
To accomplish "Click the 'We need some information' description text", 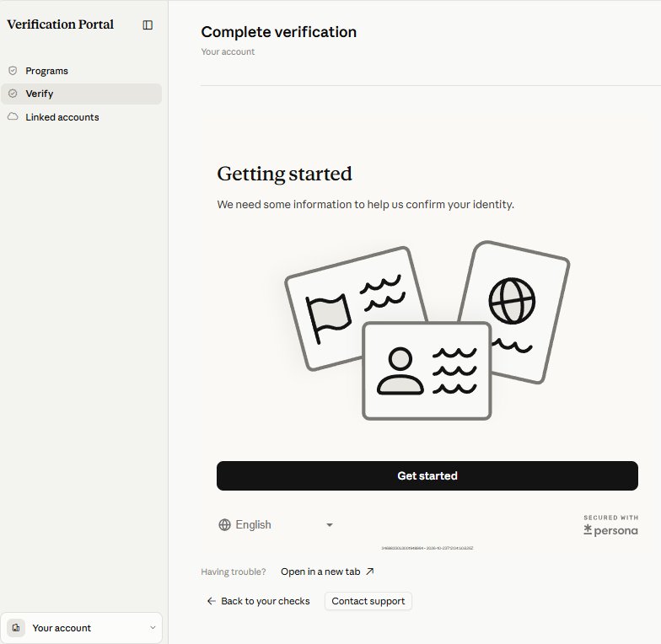I will point(366,204).
